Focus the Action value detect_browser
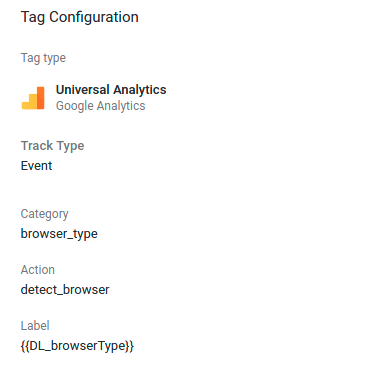Screen dimensions: 387x370 [65, 290]
